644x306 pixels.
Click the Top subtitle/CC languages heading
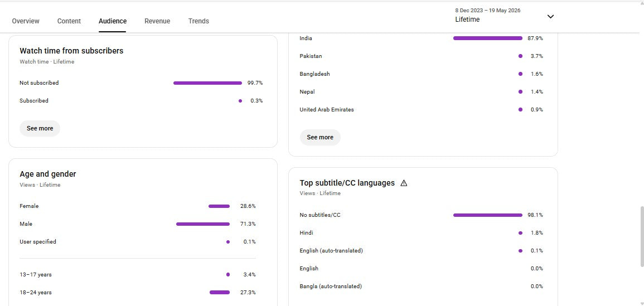click(x=347, y=183)
